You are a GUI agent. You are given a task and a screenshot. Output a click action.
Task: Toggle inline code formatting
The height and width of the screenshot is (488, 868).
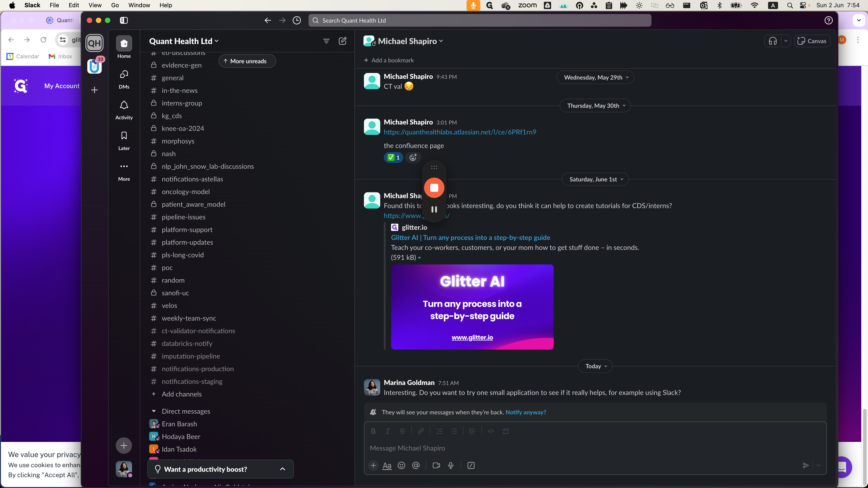(491, 431)
